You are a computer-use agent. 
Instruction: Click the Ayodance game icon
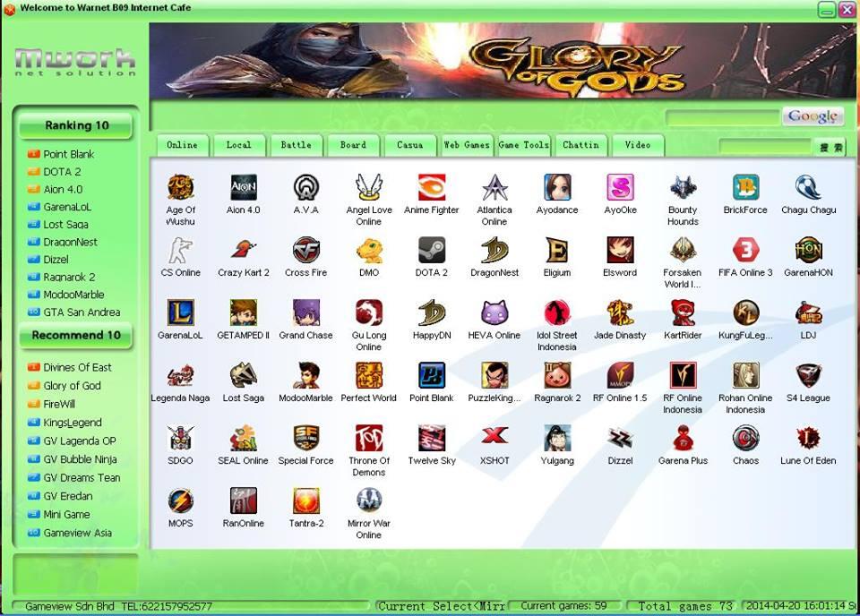click(x=557, y=187)
